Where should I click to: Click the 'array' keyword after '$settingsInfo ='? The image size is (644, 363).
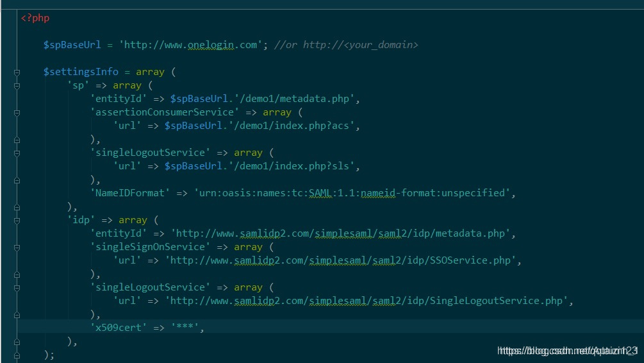click(x=151, y=72)
